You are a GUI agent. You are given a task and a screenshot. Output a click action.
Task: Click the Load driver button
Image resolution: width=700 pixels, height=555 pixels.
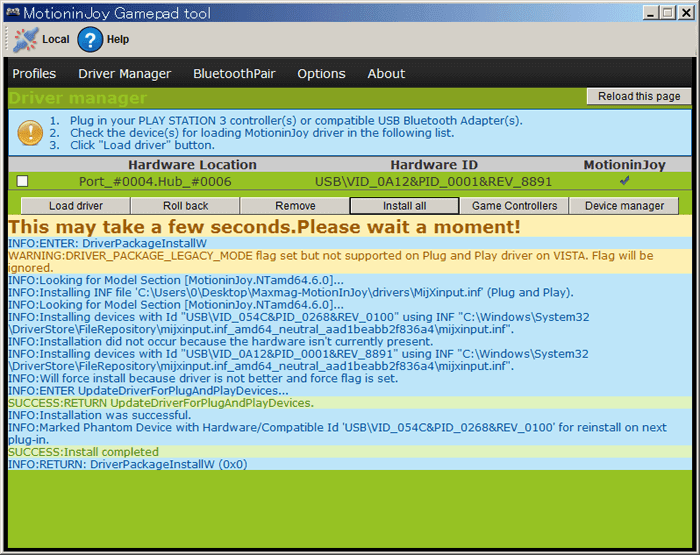[x=76, y=206]
